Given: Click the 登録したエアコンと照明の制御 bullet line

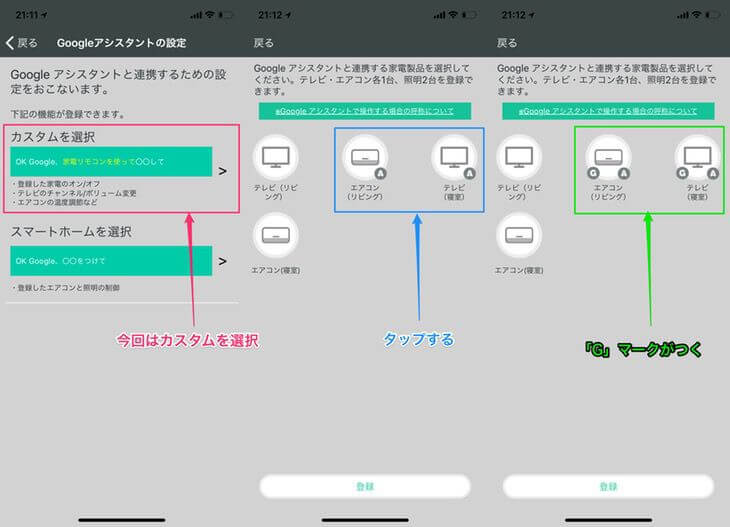Looking at the screenshot, I should (66, 288).
